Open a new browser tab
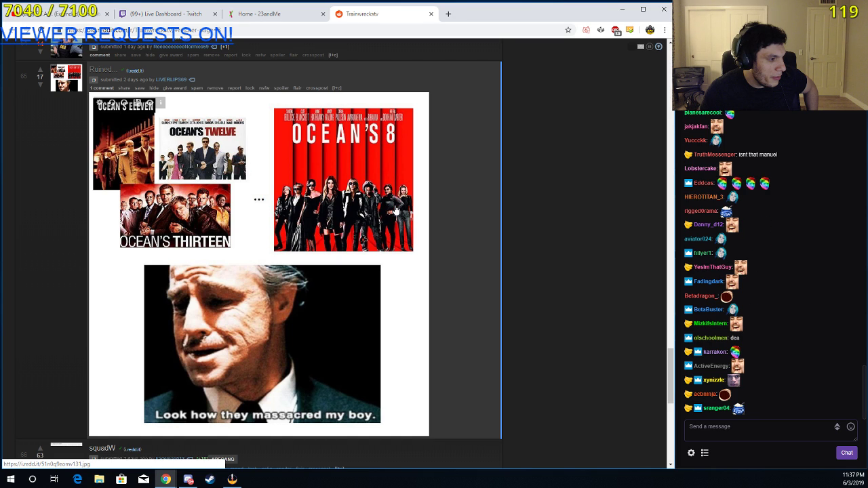Viewport: 868px width, 488px height. point(448,14)
